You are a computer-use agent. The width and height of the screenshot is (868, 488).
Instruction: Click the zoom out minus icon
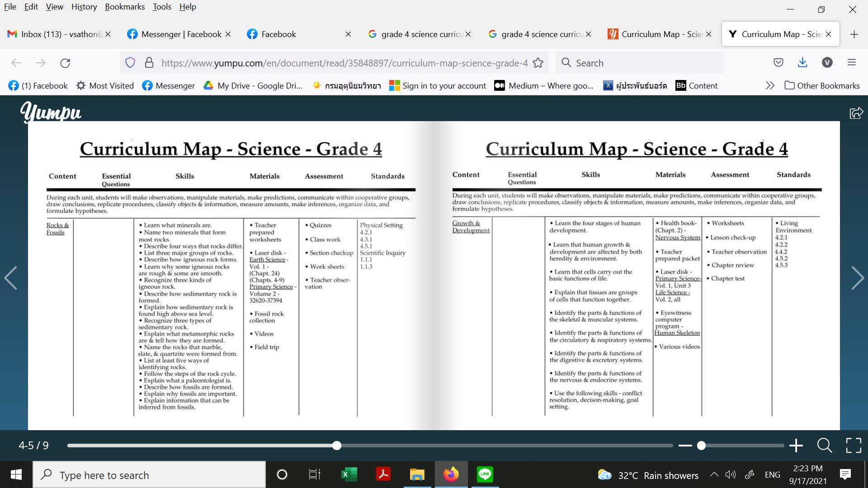685,446
